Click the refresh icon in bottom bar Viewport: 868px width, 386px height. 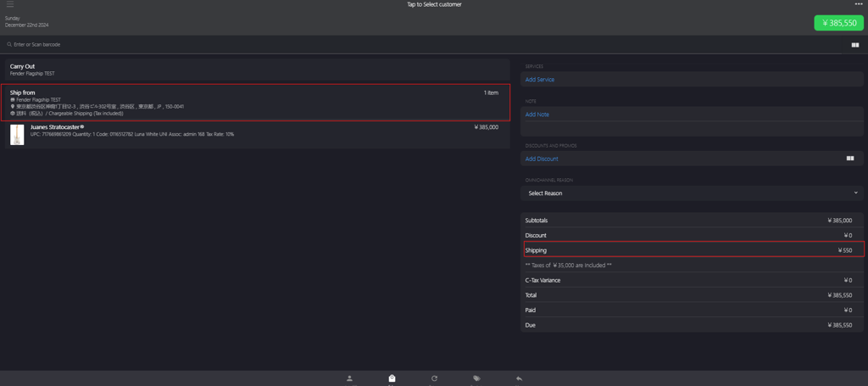(x=435, y=378)
